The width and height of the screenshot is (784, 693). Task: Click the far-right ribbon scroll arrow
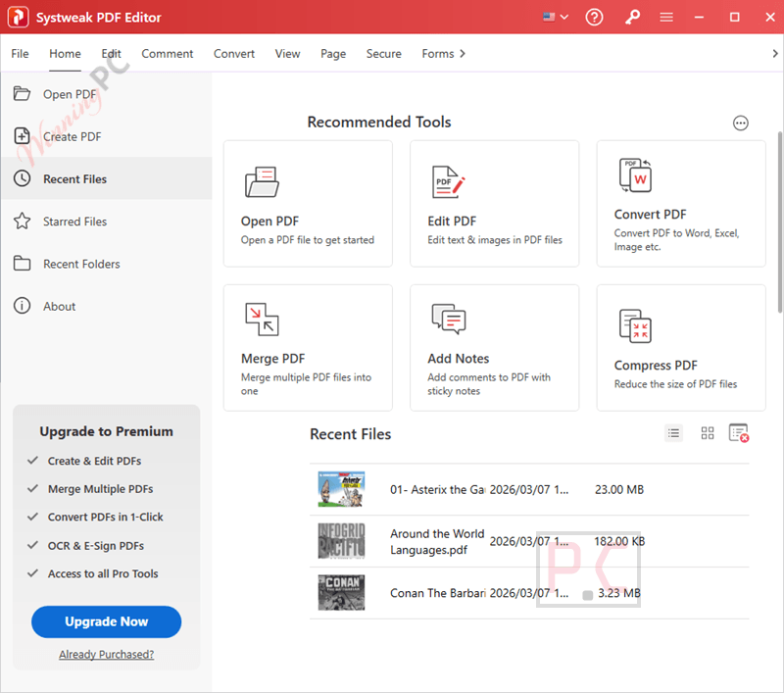tap(775, 54)
